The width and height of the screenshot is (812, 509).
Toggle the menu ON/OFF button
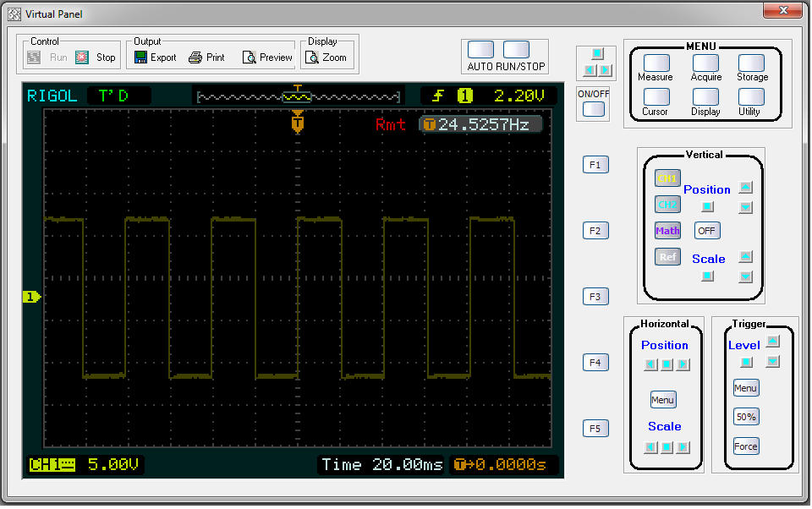pyautogui.click(x=594, y=109)
